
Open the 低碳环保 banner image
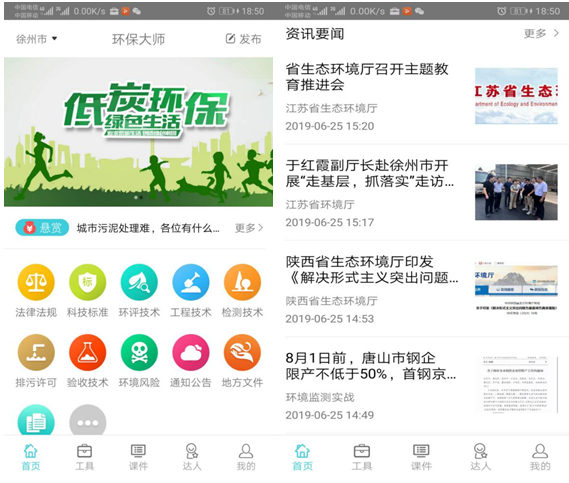click(x=138, y=132)
